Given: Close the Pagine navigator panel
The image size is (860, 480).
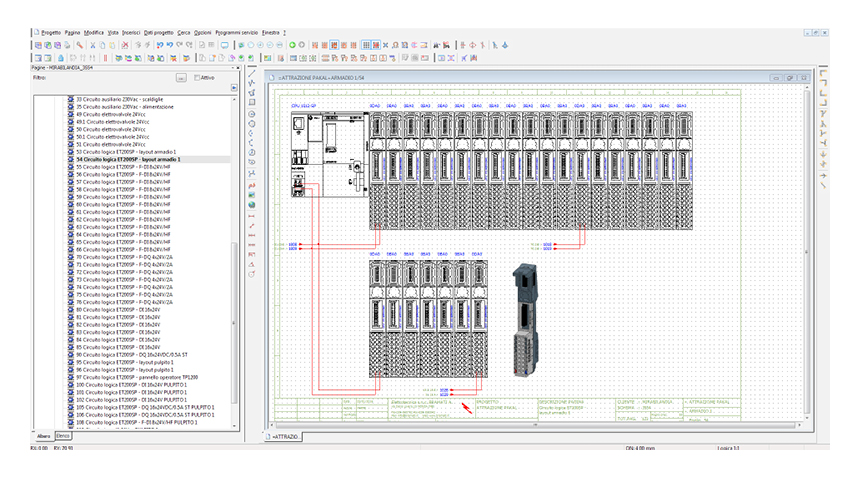Looking at the screenshot, I should (238, 68).
